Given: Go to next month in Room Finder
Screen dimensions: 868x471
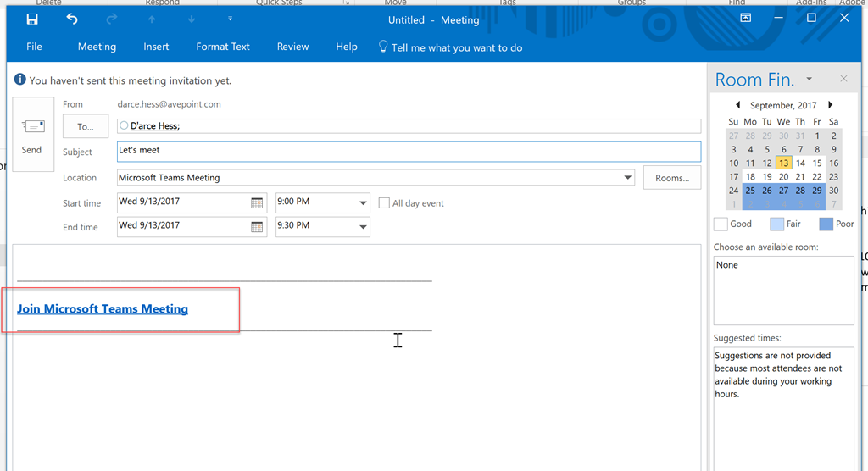Looking at the screenshot, I should pyautogui.click(x=830, y=104).
